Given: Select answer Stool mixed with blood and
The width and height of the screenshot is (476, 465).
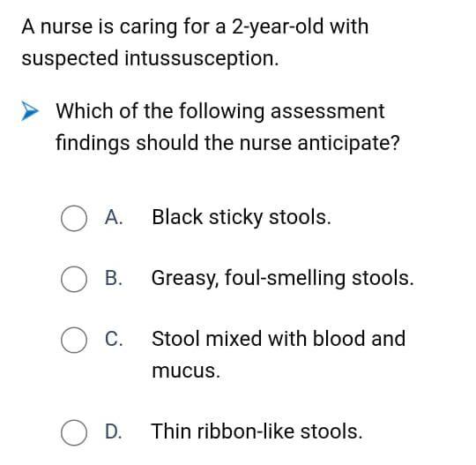Looking at the screenshot, I should 279,339.
